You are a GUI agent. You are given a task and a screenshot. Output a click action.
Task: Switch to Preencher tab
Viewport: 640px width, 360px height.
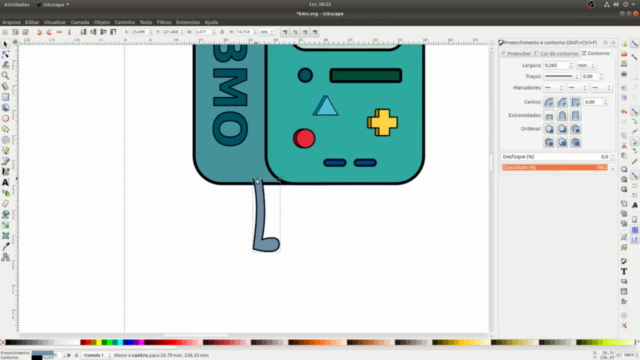[x=516, y=53]
